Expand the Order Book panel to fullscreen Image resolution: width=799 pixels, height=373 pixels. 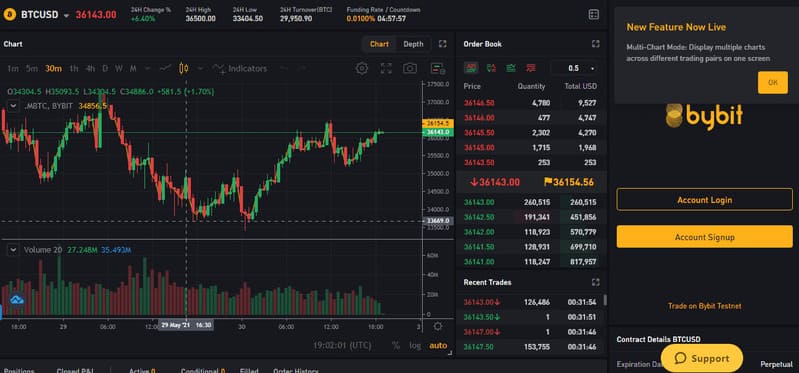click(595, 44)
